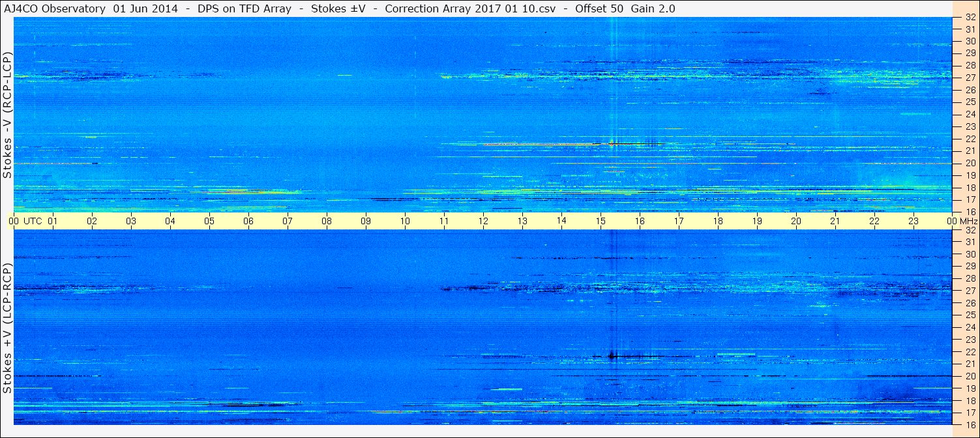Select hour 11 on the UTC time axis
The image size is (980, 438).
click(444, 221)
